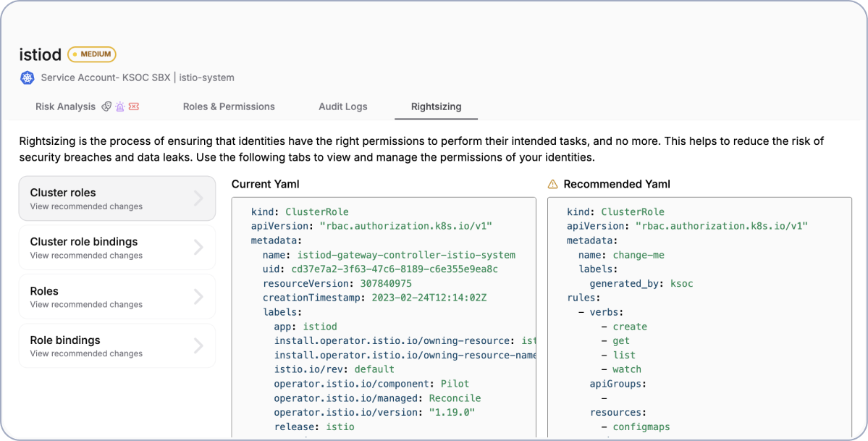This screenshot has height=441, width=868.
Task: Expand the Roles chevron arrow
Action: click(199, 297)
